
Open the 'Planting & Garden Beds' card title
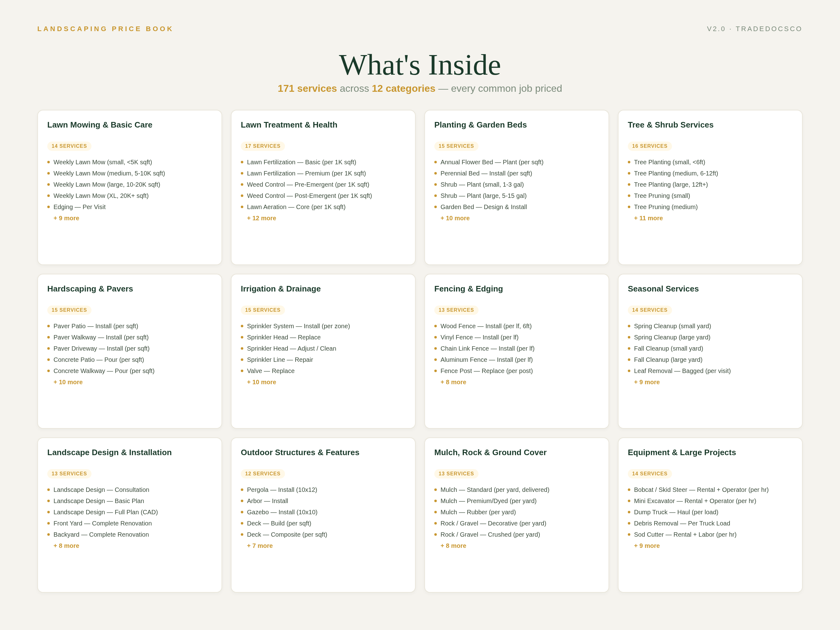(480, 125)
